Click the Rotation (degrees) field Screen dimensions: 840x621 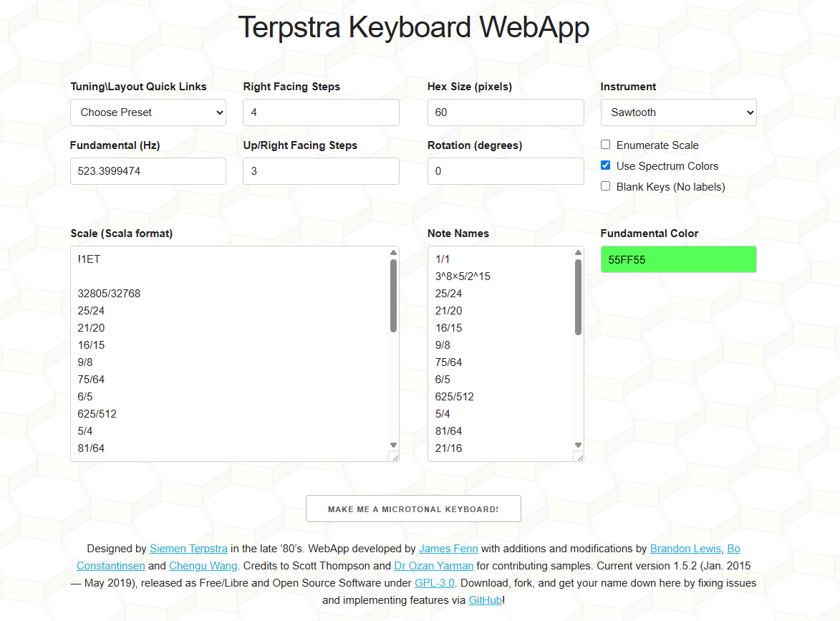click(x=505, y=171)
